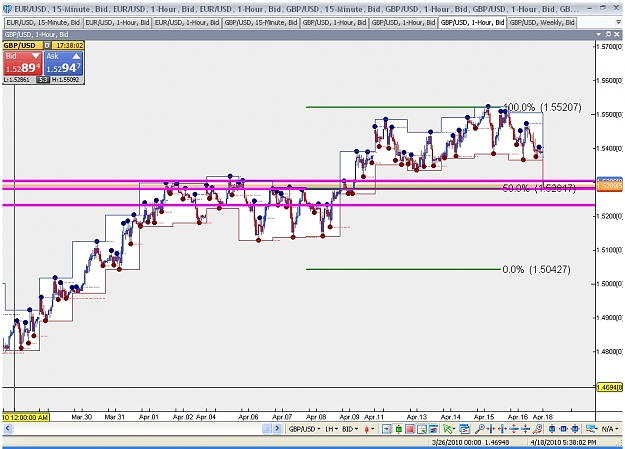The width and height of the screenshot is (625, 449).
Task: Select the 0.0% (1.50427) Fibonacci label
Action: click(536, 270)
